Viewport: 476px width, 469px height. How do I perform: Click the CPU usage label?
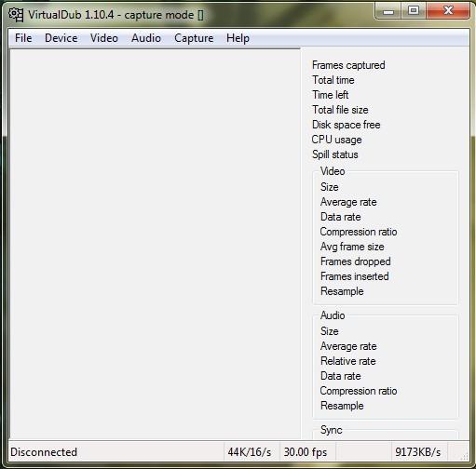(336, 140)
